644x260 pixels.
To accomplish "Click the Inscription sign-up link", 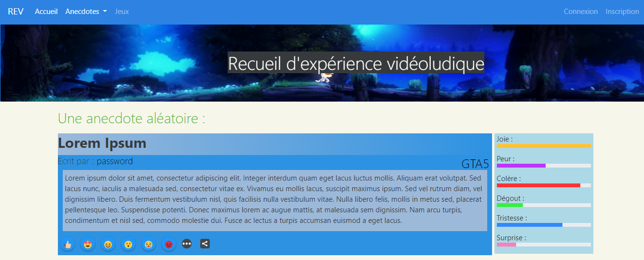I will [x=622, y=12].
